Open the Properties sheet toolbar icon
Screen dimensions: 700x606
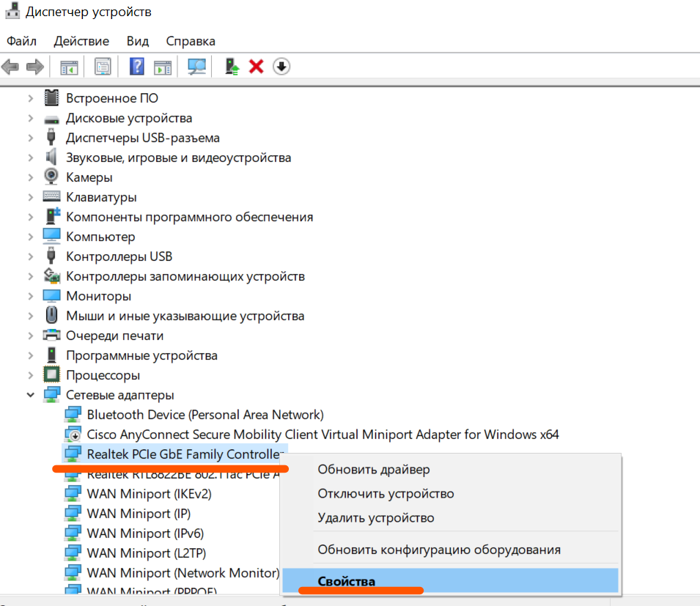(x=103, y=67)
